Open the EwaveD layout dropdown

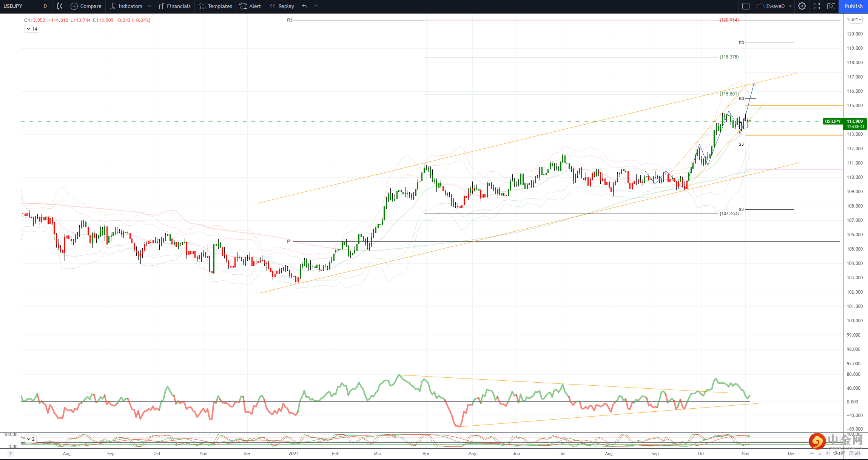pos(790,6)
